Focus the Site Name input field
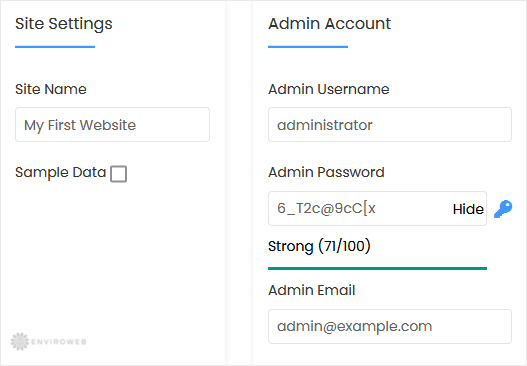This screenshot has width=527, height=366. coord(112,125)
